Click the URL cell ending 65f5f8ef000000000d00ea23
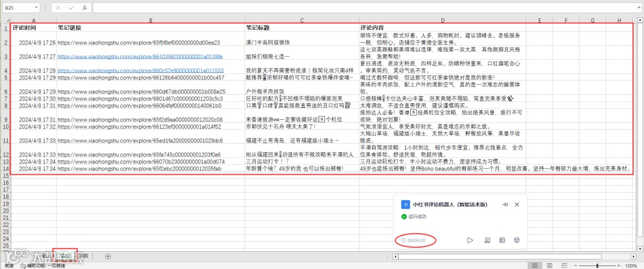This screenshot has height=269, width=644. coord(151,39)
